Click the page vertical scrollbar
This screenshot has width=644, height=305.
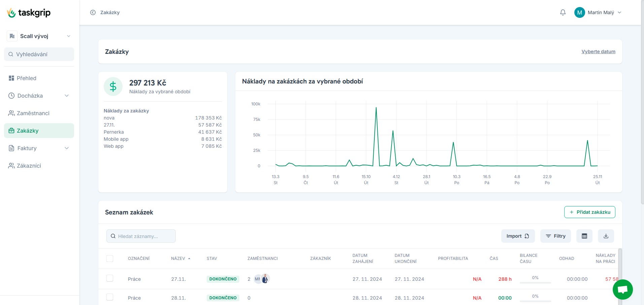pyautogui.click(x=642, y=102)
